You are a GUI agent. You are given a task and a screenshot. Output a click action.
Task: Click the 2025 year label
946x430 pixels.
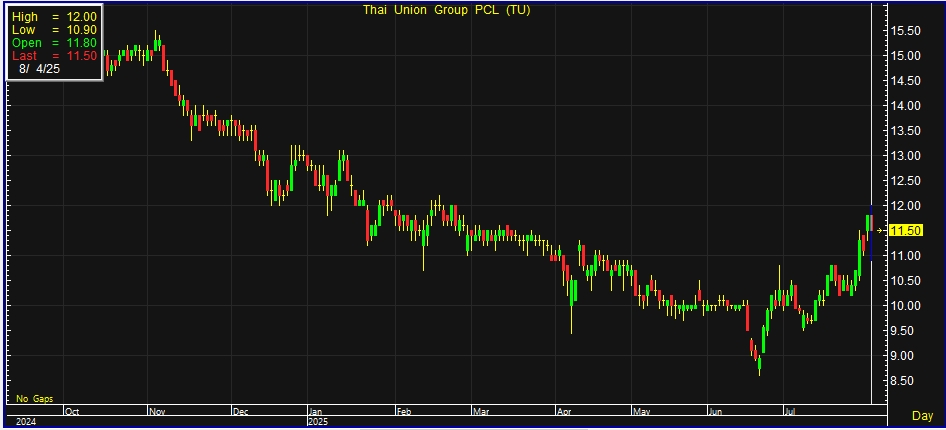320,422
